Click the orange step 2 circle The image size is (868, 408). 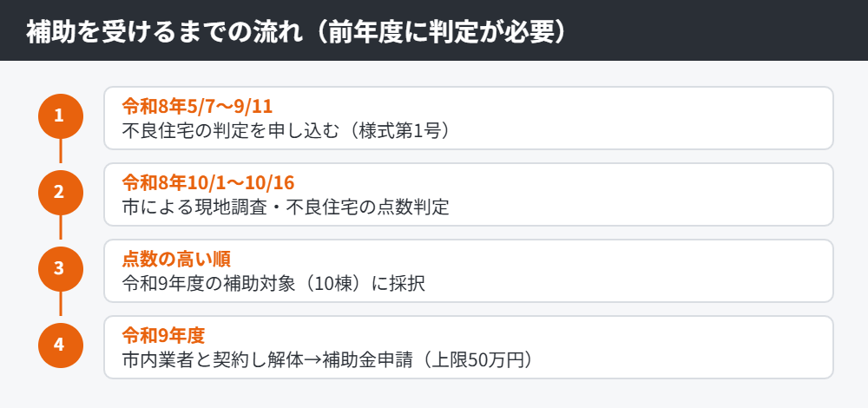(61, 193)
